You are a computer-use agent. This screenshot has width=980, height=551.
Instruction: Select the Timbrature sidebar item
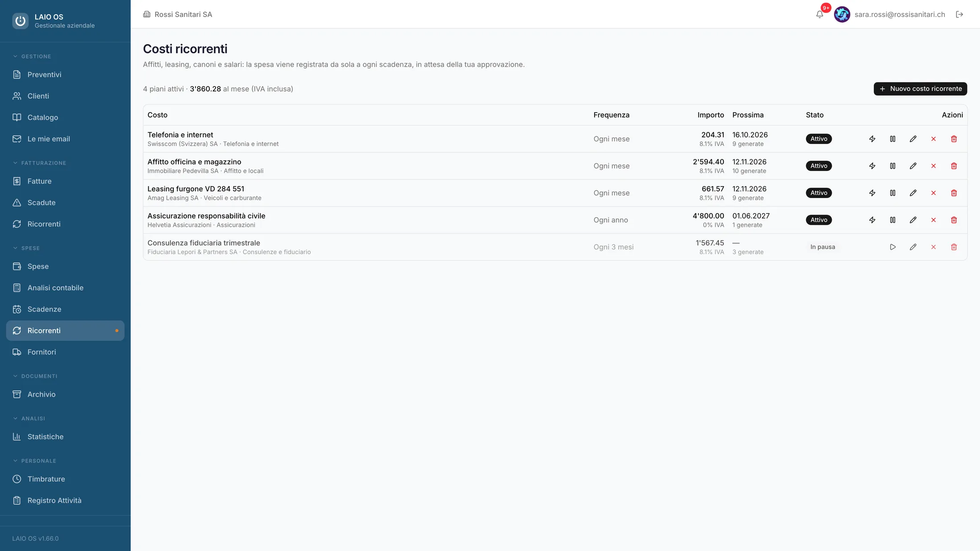tap(65, 479)
